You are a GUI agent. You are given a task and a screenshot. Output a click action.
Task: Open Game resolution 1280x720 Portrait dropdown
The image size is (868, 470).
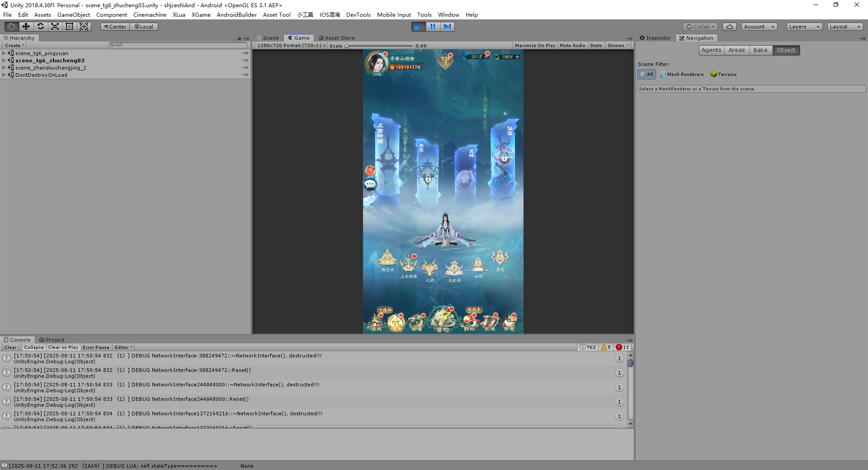click(x=291, y=46)
